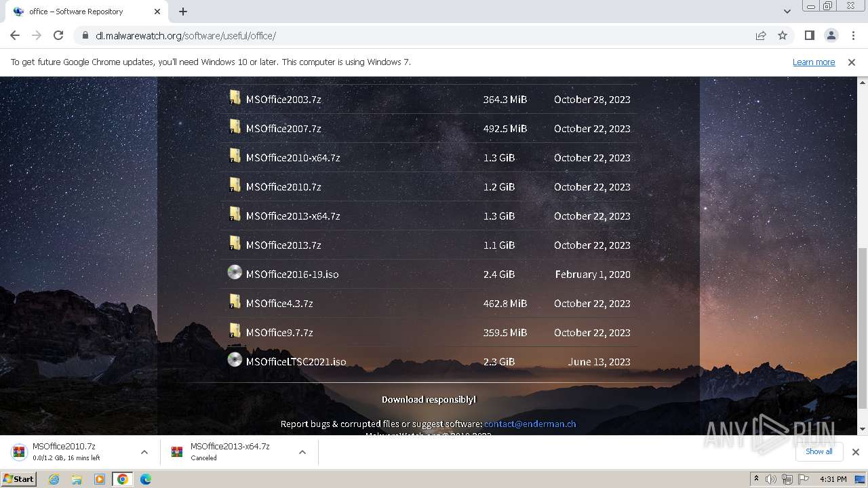Click the address bar URL field
Screen dimensions: 868x488
pos(420,35)
